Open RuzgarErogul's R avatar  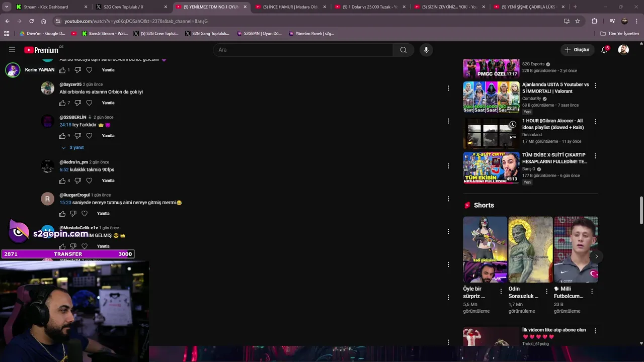tap(47, 199)
